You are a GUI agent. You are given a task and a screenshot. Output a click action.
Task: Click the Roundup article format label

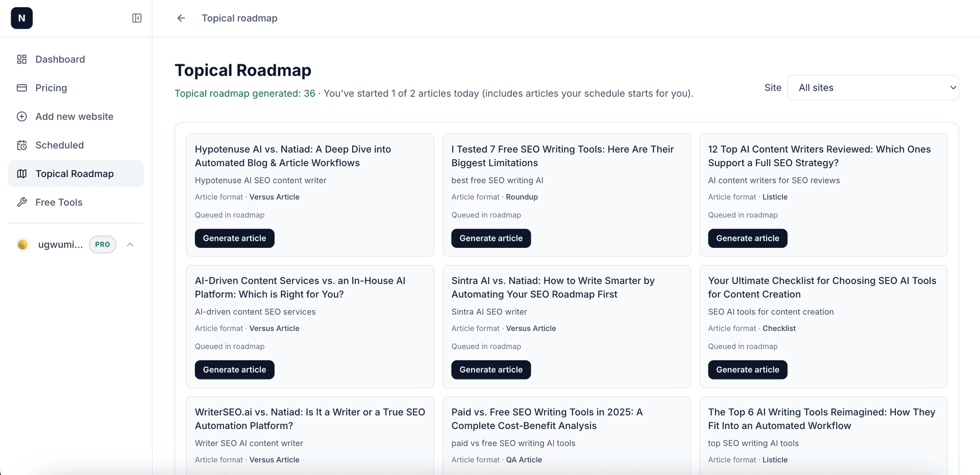point(522,197)
